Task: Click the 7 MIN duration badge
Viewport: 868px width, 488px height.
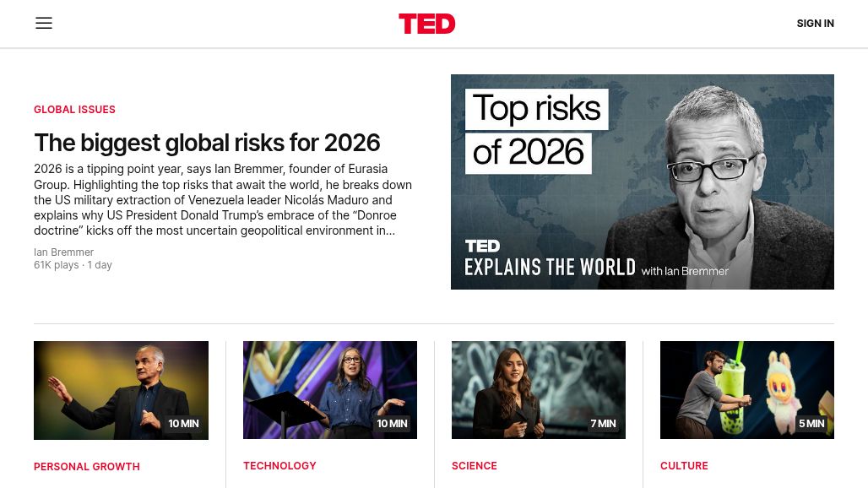Action: [603, 424]
